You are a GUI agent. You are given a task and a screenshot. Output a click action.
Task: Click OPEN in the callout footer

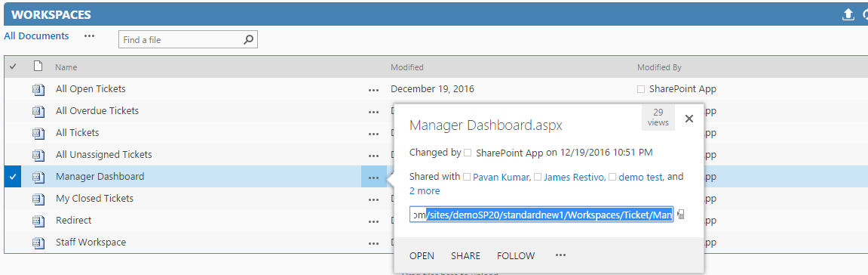[x=422, y=255]
